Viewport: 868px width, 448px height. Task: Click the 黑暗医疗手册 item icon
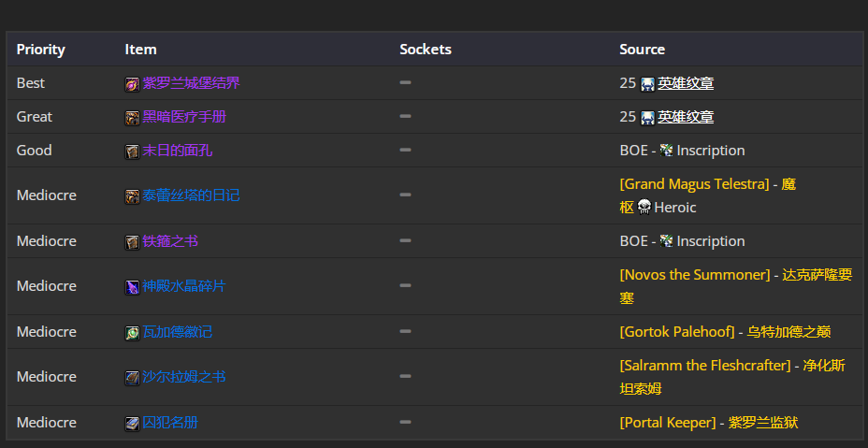pyautogui.click(x=132, y=118)
